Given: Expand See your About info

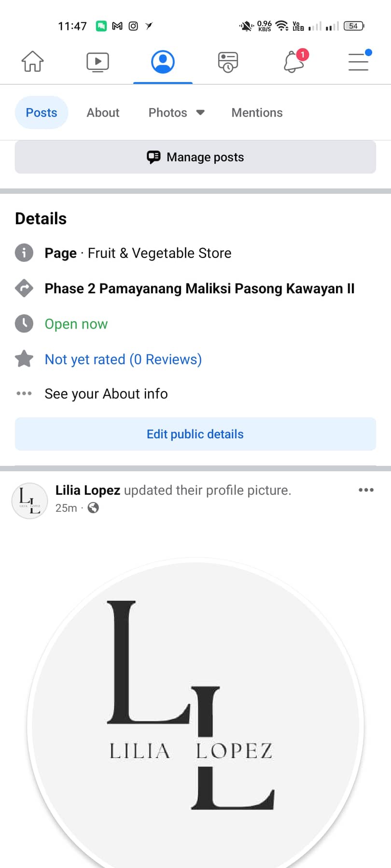Looking at the screenshot, I should 106,394.
